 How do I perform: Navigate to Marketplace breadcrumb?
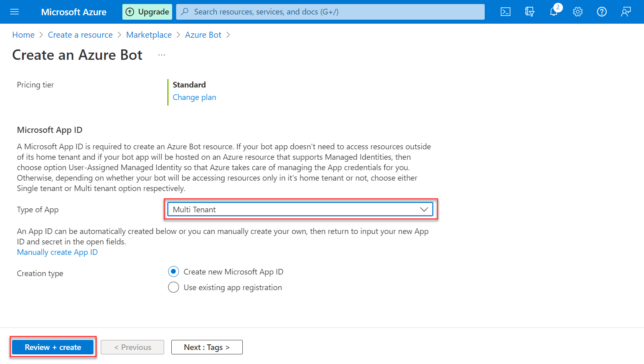(x=149, y=35)
